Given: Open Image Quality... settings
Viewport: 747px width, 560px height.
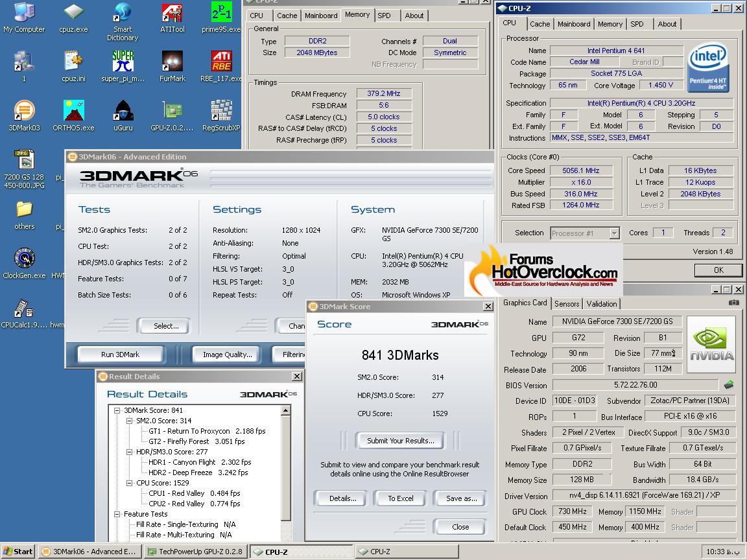Looking at the screenshot, I should click(x=227, y=355).
